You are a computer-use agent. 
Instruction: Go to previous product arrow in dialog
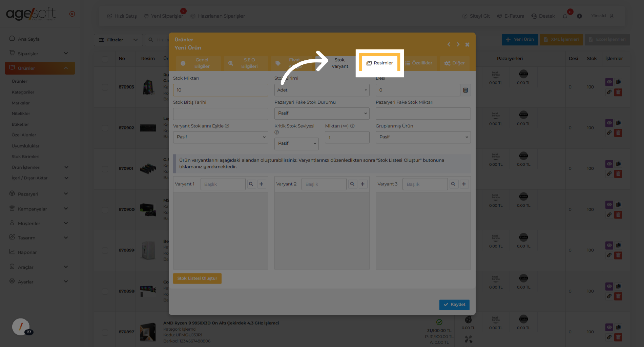point(449,44)
